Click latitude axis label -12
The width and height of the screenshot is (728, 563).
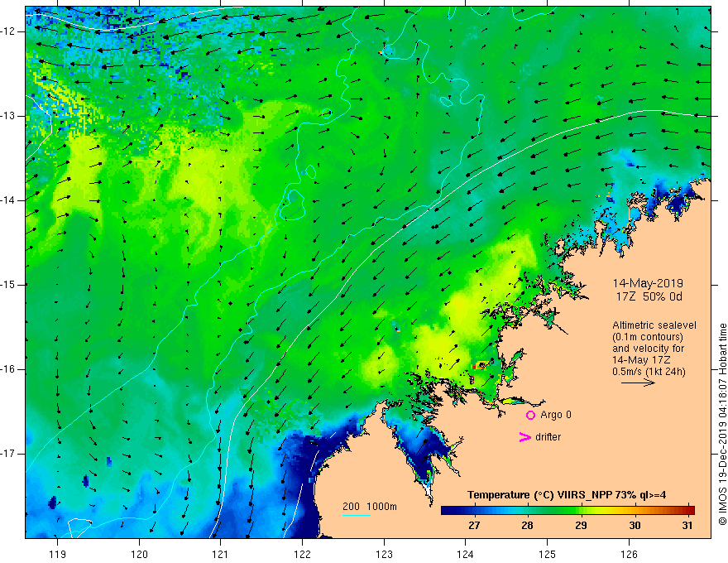[9, 31]
